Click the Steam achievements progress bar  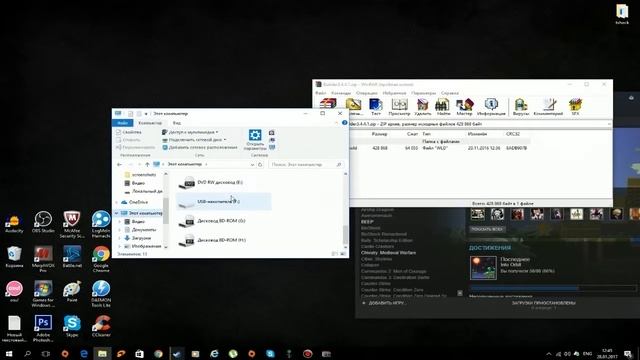[553, 288]
